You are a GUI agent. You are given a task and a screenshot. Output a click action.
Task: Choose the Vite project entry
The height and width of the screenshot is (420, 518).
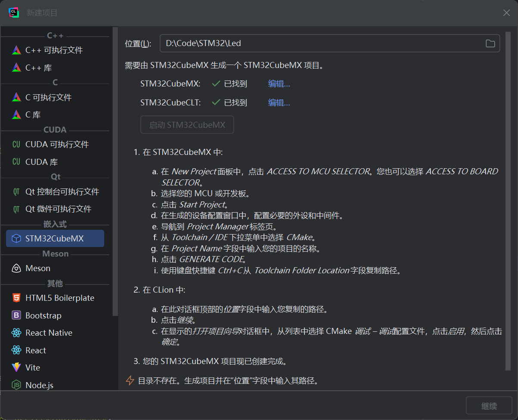tap(55, 367)
